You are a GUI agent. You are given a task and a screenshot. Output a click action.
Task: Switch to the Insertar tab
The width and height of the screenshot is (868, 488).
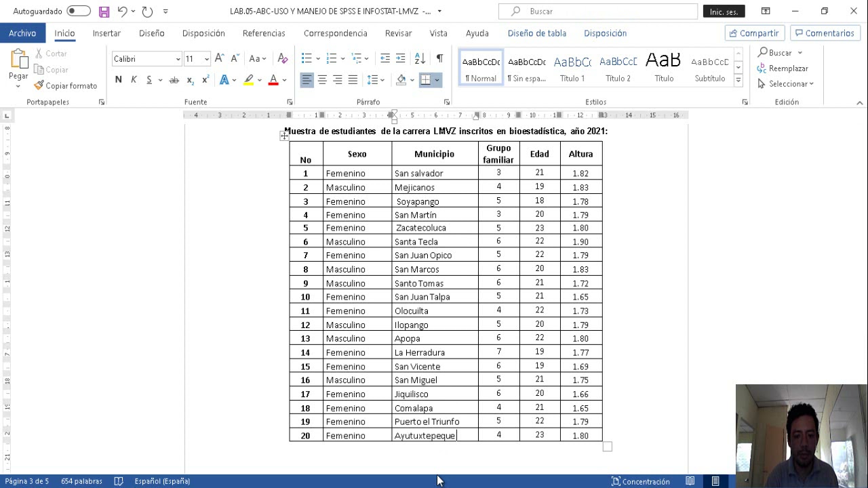(x=106, y=33)
